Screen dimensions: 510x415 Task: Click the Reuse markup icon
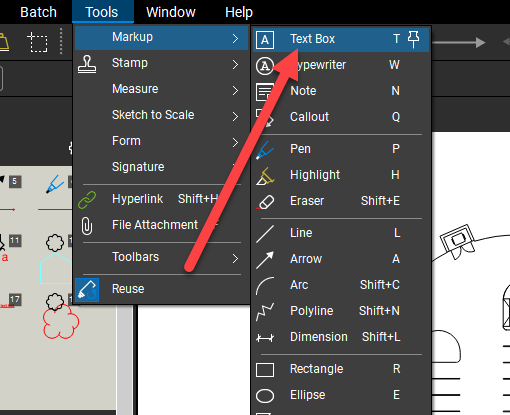87,290
